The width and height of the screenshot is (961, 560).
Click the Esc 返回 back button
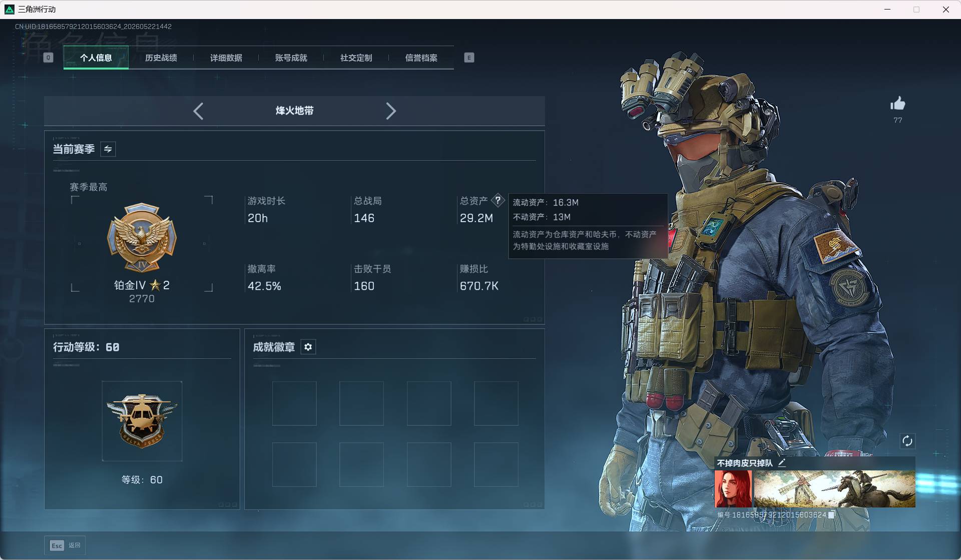coord(65,545)
